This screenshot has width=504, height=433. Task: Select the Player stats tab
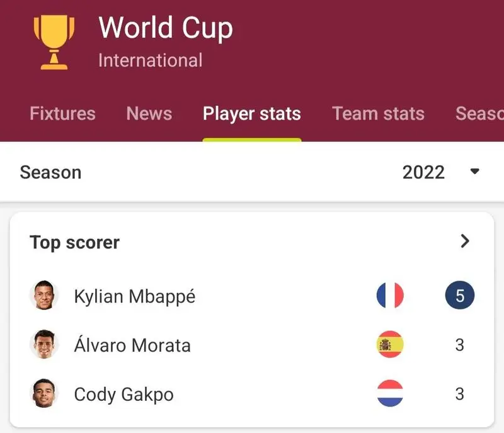click(x=252, y=114)
